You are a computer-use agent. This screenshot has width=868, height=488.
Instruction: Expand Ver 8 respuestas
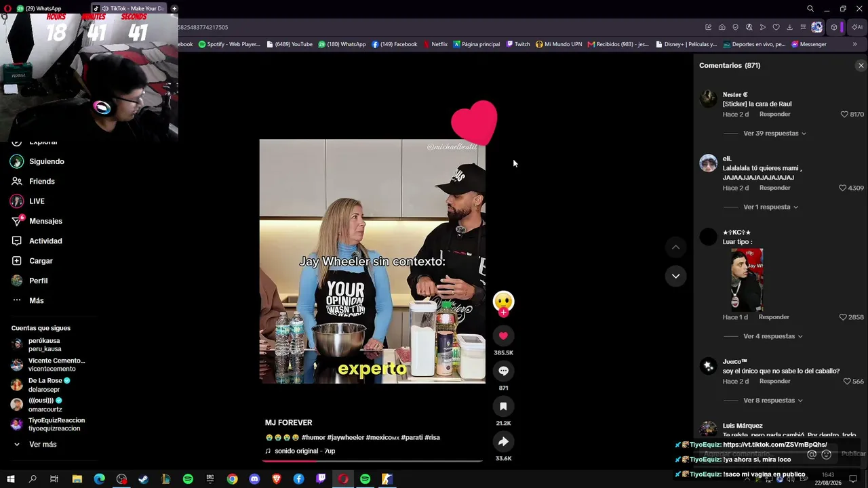[773, 401]
